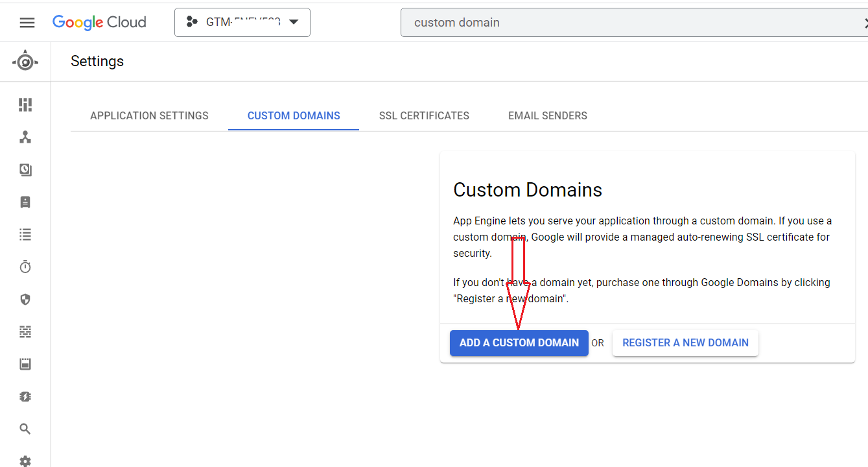Open the SSL Certificates tab
This screenshot has width=868, height=467.
coord(424,115)
